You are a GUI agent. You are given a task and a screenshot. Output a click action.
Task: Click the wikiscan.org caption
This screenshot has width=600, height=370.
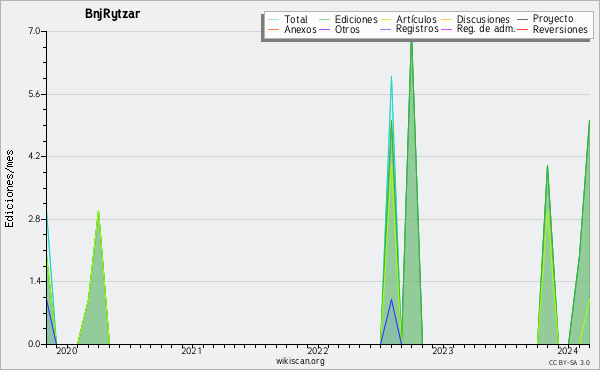(x=300, y=361)
